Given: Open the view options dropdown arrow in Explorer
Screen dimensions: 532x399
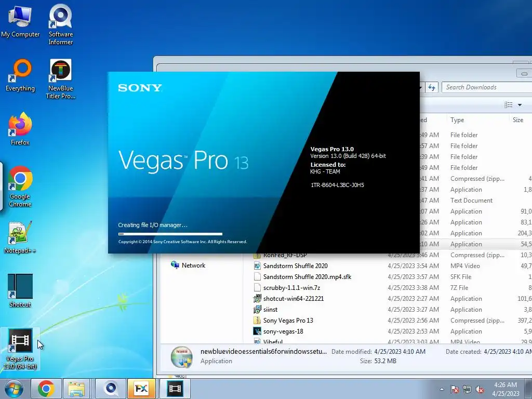Looking at the screenshot, I should [x=520, y=105].
